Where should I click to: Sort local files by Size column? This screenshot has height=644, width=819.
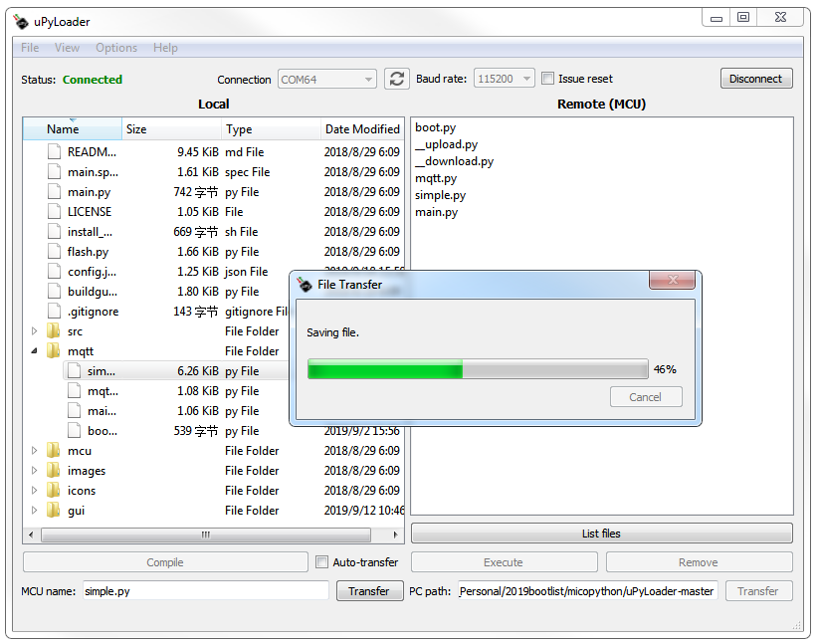(x=171, y=129)
